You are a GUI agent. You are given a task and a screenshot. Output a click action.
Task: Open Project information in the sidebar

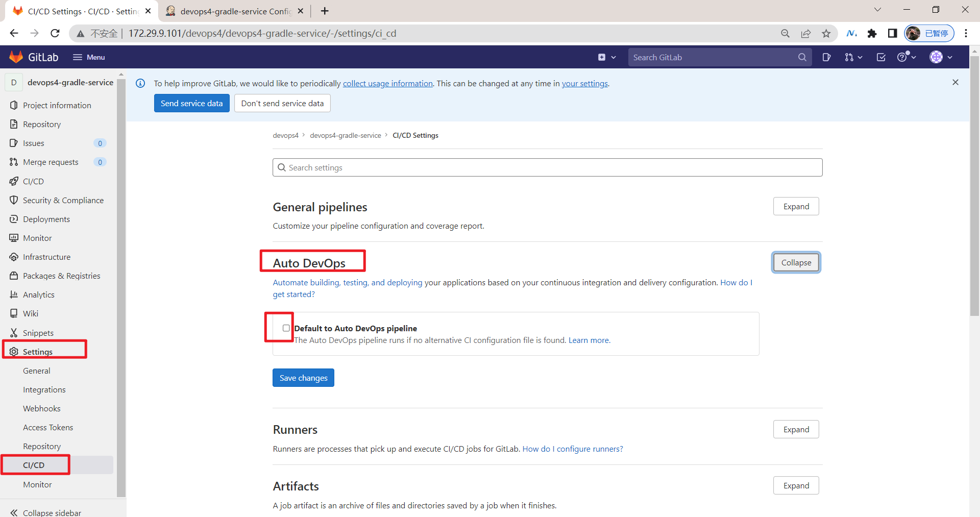57,105
